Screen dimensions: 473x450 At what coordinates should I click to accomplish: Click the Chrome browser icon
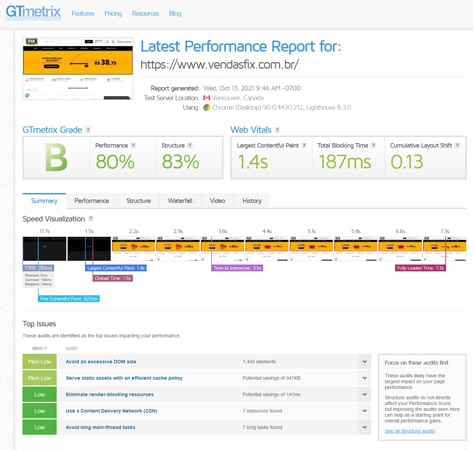(x=207, y=107)
